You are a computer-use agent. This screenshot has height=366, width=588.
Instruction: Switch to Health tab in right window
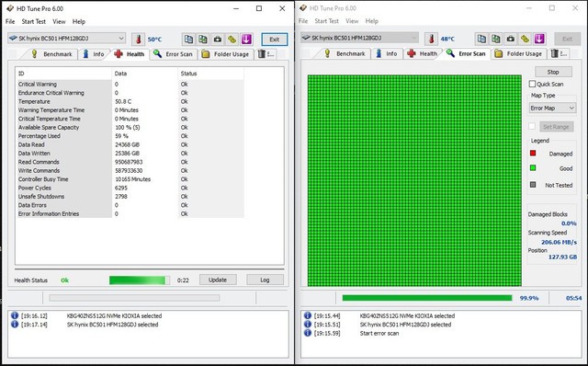click(x=423, y=53)
